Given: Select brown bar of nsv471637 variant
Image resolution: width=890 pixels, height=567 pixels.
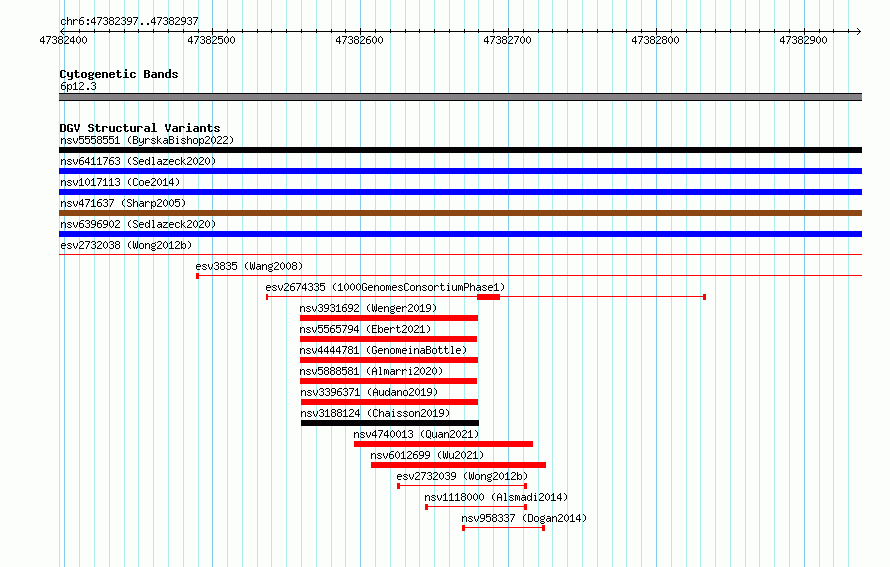Looking at the screenshot, I should coord(460,213).
